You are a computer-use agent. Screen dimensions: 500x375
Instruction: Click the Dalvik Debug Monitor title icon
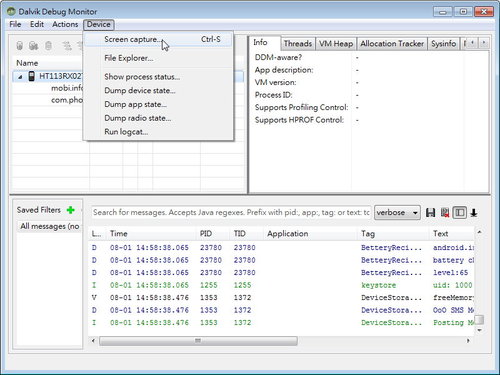click(x=11, y=11)
